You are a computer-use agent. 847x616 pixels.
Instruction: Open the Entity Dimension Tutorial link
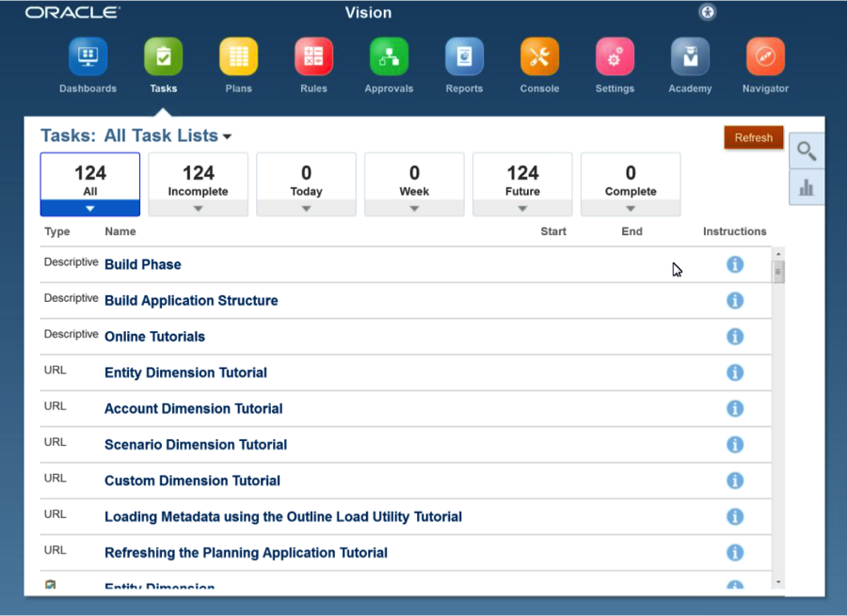pos(185,372)
